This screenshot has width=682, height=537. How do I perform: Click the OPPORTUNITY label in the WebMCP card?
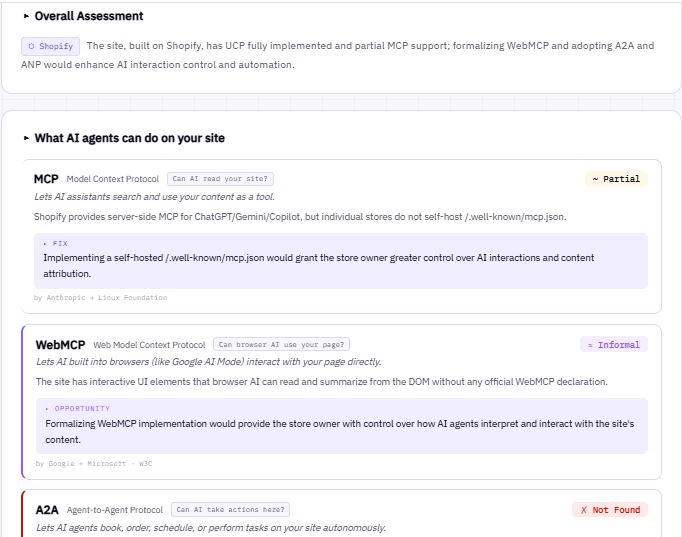point(77,408)
